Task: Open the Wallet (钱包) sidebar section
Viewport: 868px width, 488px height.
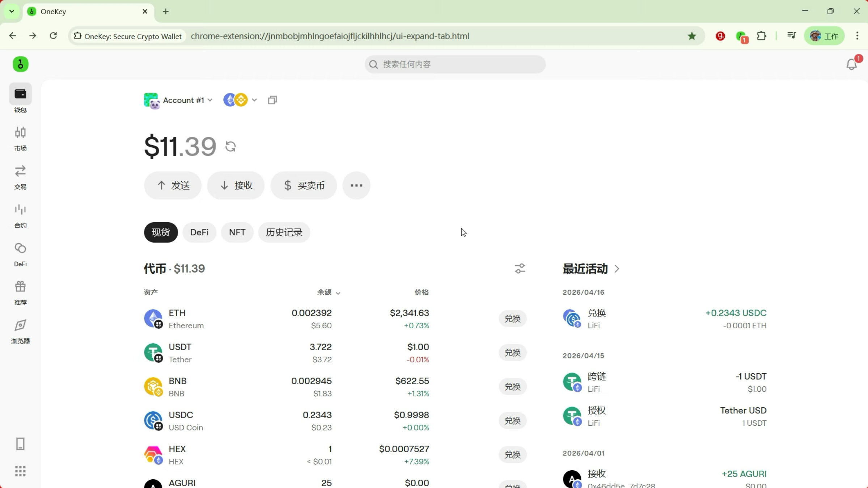Action: (20, 98)
